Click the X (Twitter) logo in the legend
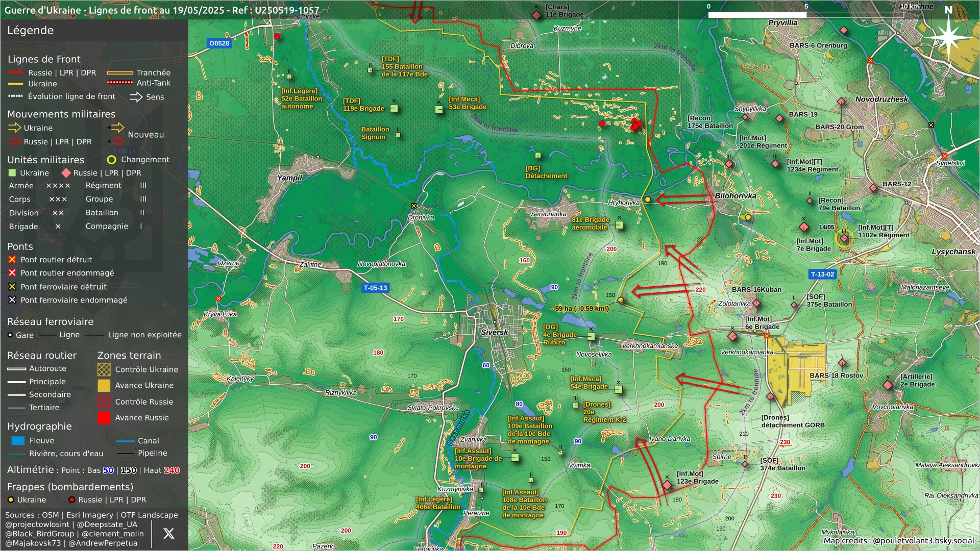This screenshot has width=980, height=551. [168, 534]
